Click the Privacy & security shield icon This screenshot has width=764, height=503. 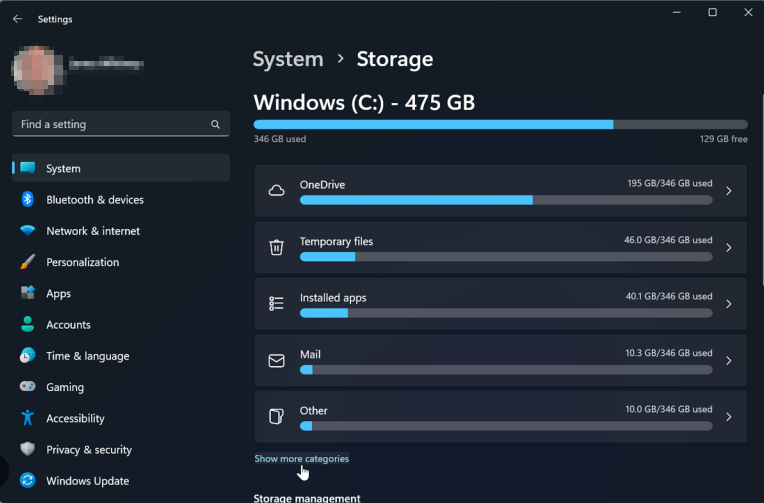[28, 449]
